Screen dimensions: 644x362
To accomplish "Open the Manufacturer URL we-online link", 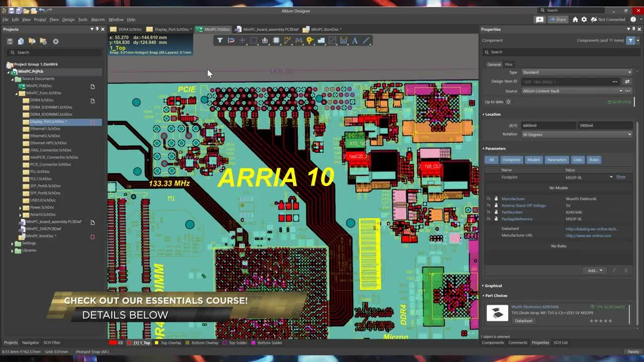I will tap(588, 235).
